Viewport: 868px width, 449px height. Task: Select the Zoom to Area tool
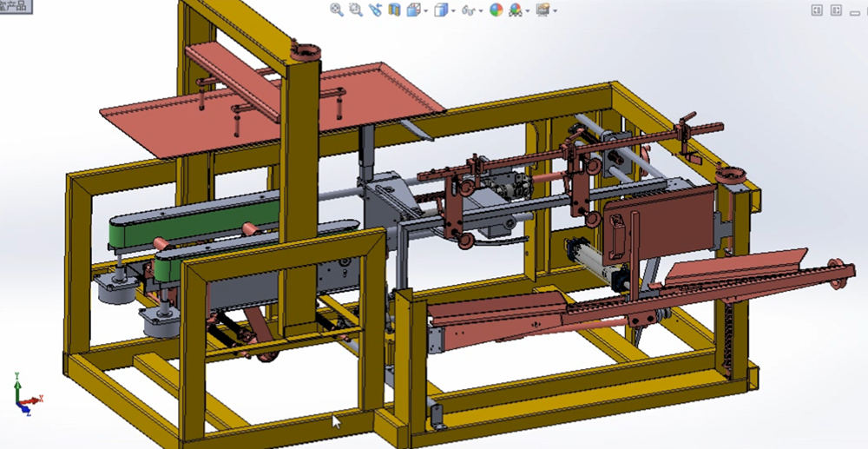click(x=356, y=10)
